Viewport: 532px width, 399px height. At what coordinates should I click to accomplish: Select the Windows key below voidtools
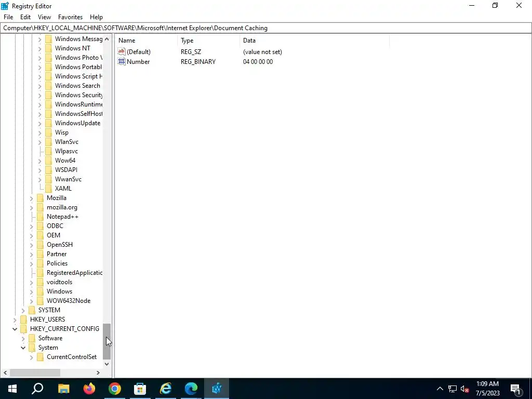pos(59,291)
